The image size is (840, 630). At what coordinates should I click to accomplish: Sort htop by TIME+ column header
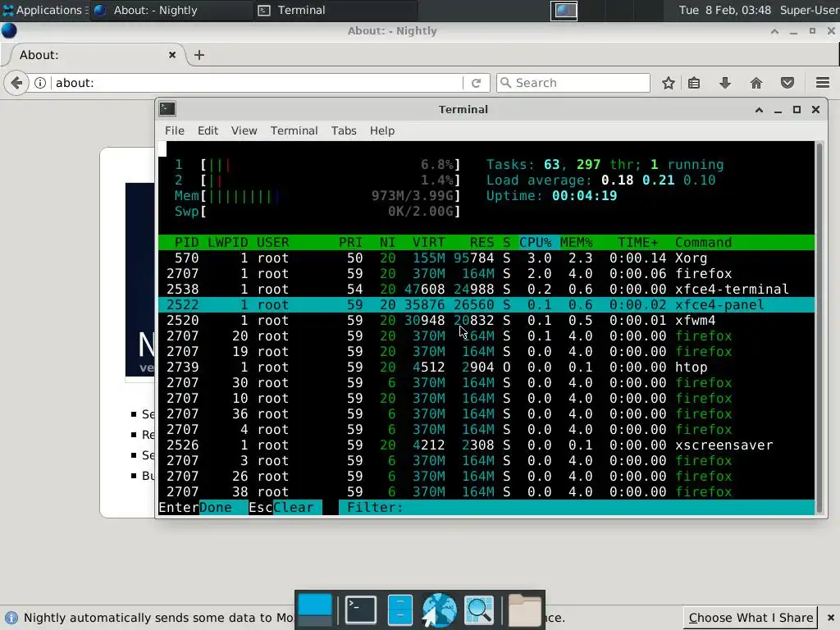pyautogui.click(x=637, y=242)
